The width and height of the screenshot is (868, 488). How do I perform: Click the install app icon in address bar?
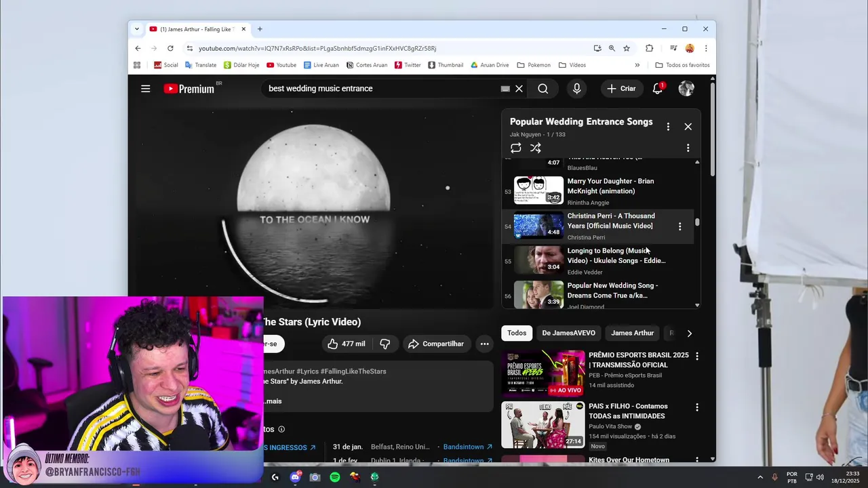click(597, 48)
